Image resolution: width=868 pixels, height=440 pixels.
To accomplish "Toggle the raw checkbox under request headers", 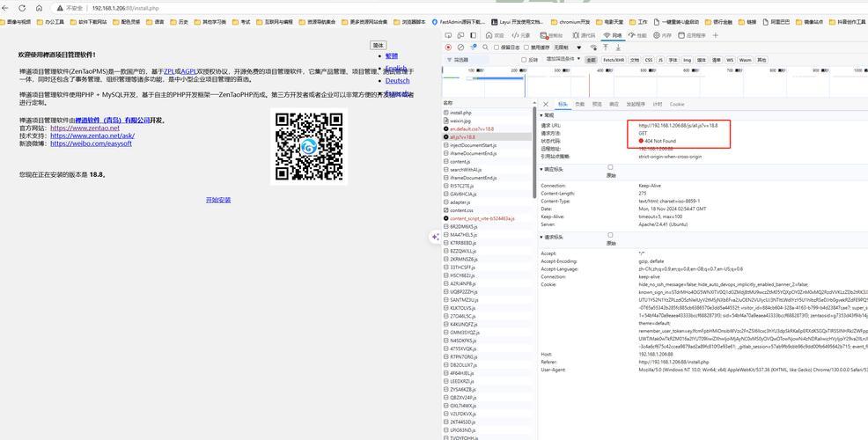I will [x=611, y=235].
